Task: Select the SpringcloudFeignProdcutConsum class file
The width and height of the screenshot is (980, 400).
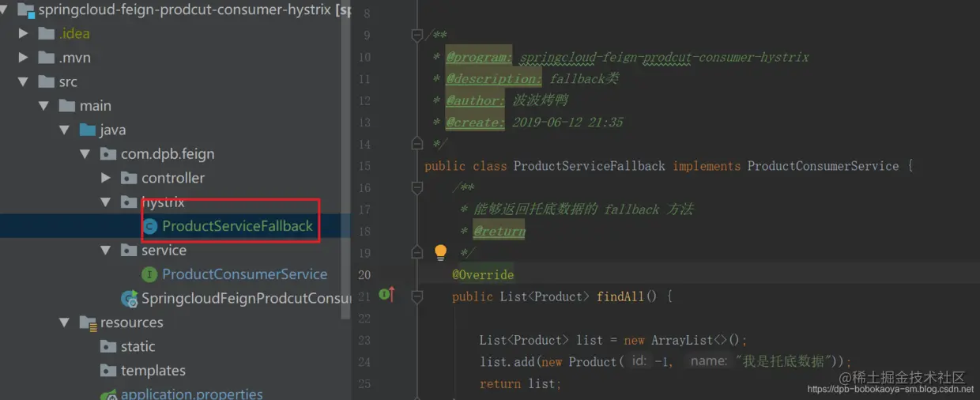Action: [246, 299]
